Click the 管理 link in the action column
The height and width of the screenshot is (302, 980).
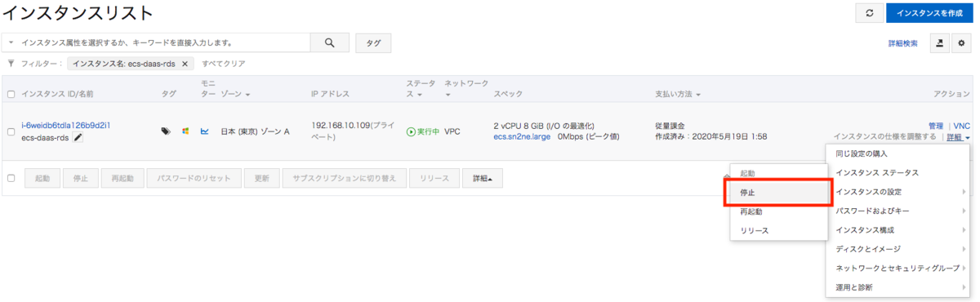pyautogui.click(x=936, y=126)
